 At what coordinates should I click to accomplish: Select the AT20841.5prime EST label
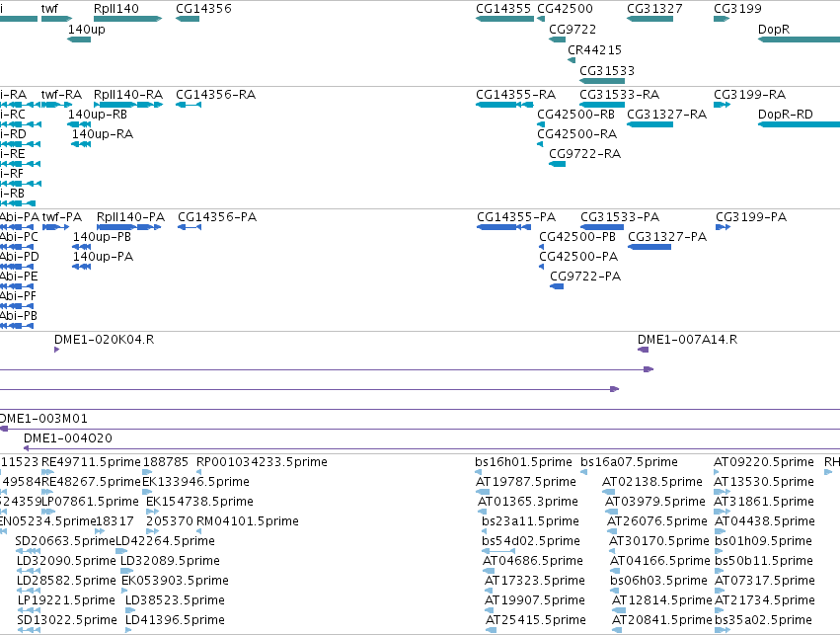coord(662,620)
